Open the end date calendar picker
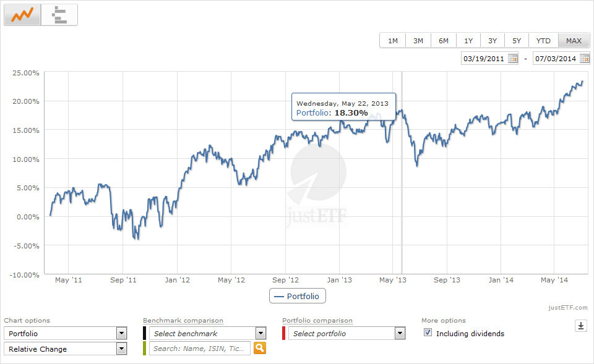The image size is (594, 364). pyautogui.click(x=585, y=59)
